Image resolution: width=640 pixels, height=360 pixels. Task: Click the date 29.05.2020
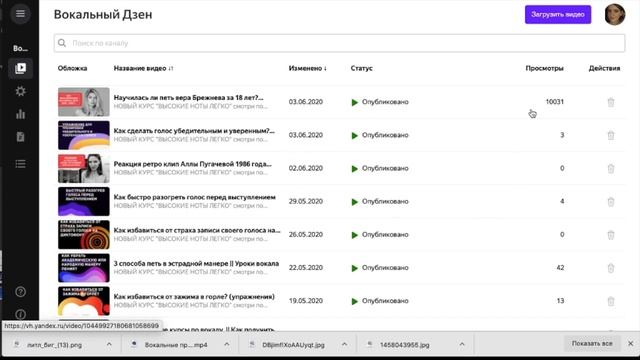(305, 201)
